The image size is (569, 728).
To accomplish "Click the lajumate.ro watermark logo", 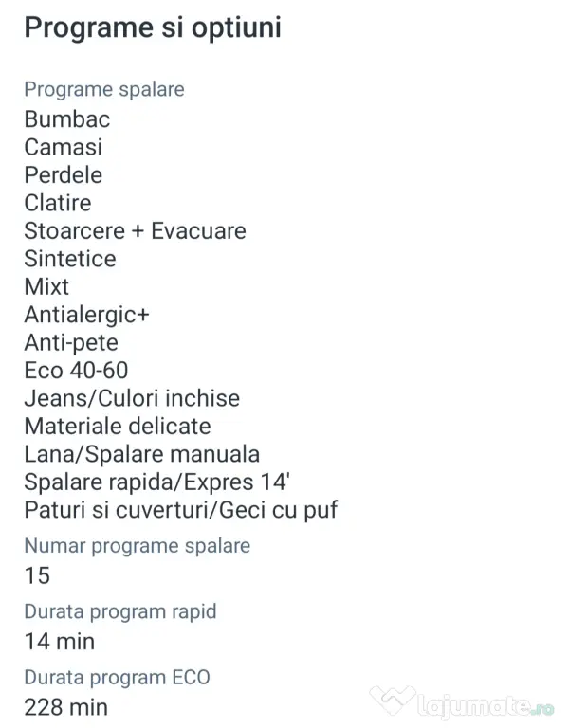I will pyautogui.click(x=462, y=701).
